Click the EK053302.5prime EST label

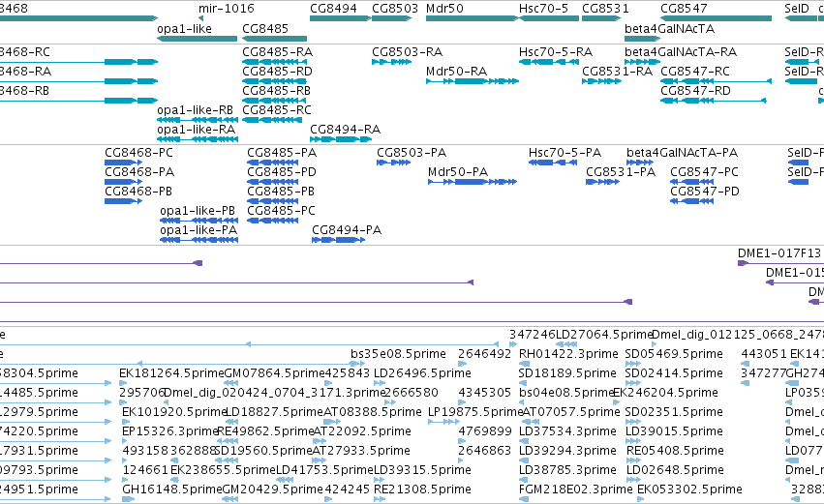pos(690,489)
